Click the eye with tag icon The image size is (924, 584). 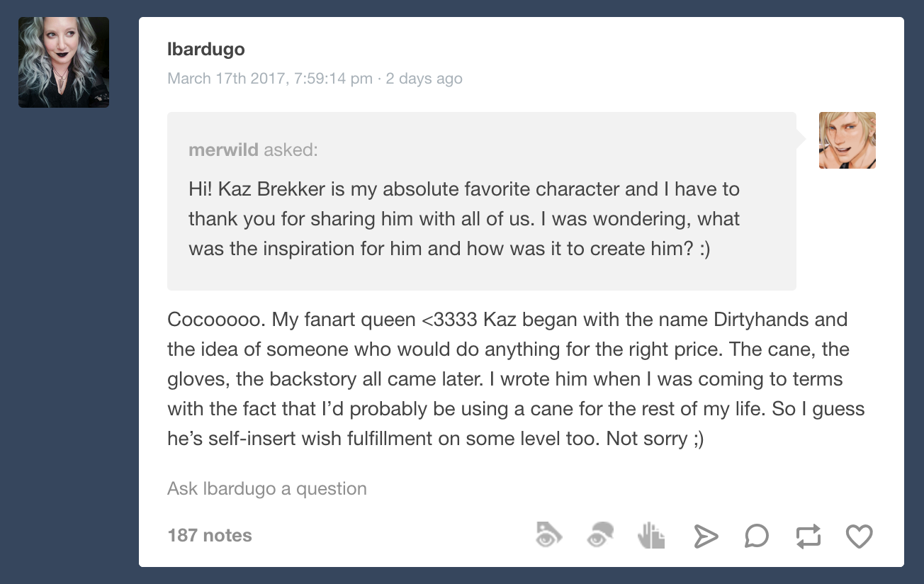click(x=548, y=534)
